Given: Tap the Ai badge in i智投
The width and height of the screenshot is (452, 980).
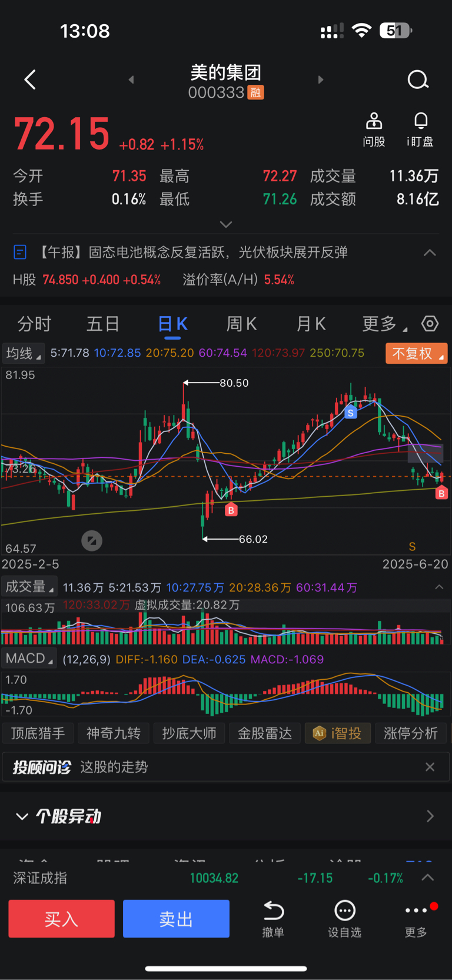Looking at the screenshot, I should pyautogui.click(x=319, y=733).
